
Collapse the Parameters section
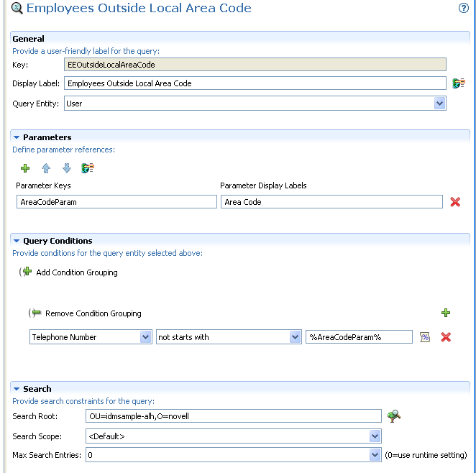(17, 137)
